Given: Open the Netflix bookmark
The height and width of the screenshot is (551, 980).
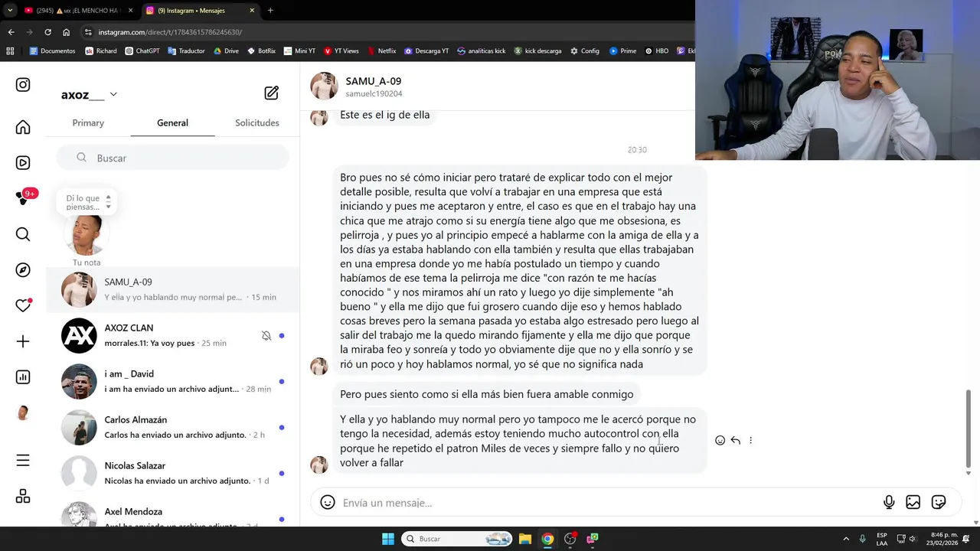Looking at the screenshot, I should 381,51.
